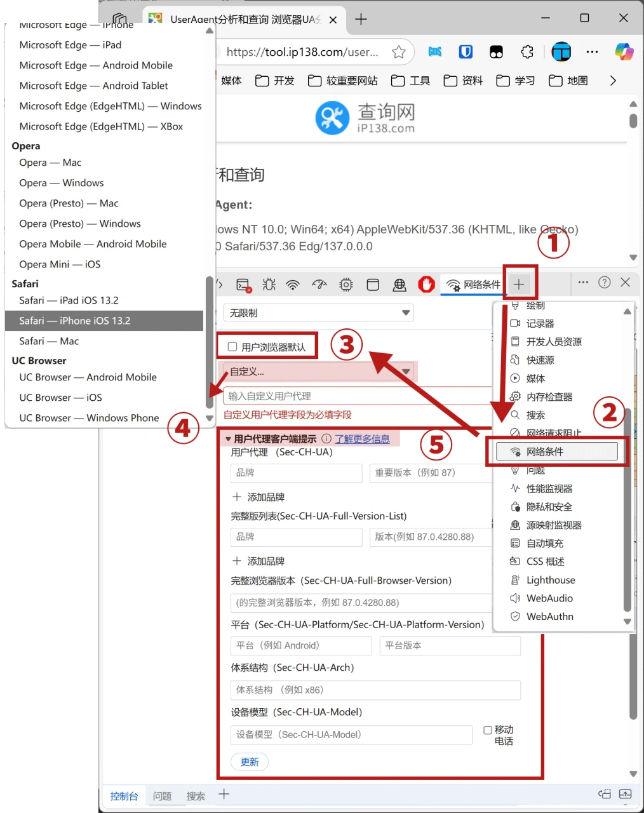Collapse the 用户代理客户端提示 section
The width and height of the screenshot is (644, 813).
pos(228,439)
